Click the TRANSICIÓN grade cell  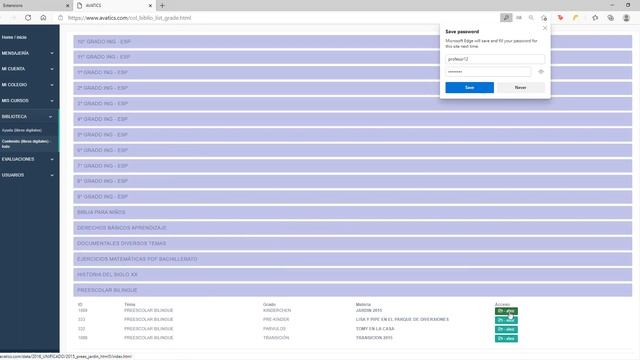(x=276, y=338)
